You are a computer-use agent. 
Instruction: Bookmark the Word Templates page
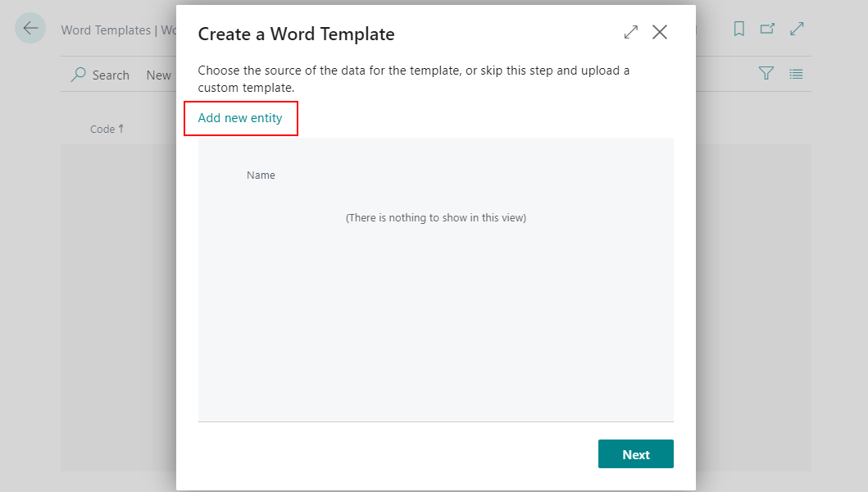pos(738,27)
